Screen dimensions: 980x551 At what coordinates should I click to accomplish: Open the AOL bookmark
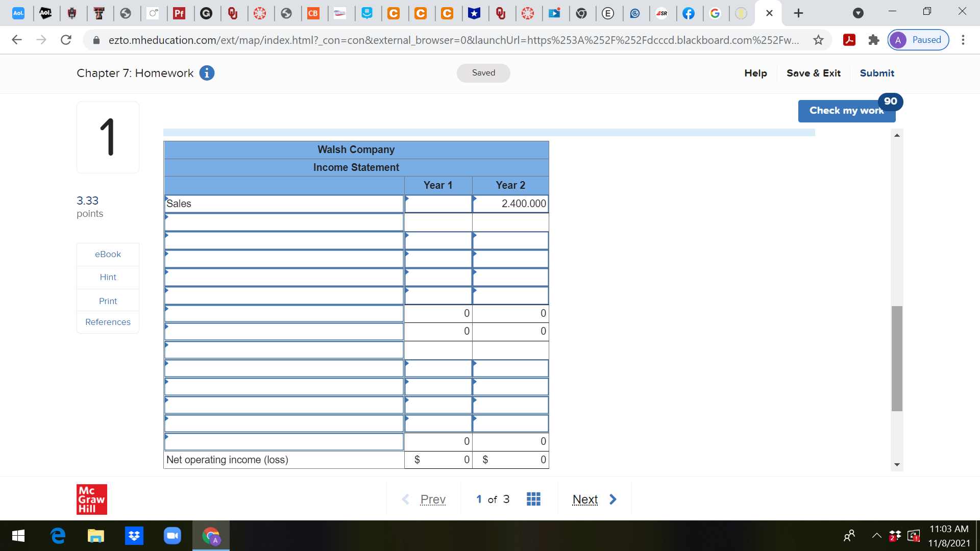(x=18, y=14)
